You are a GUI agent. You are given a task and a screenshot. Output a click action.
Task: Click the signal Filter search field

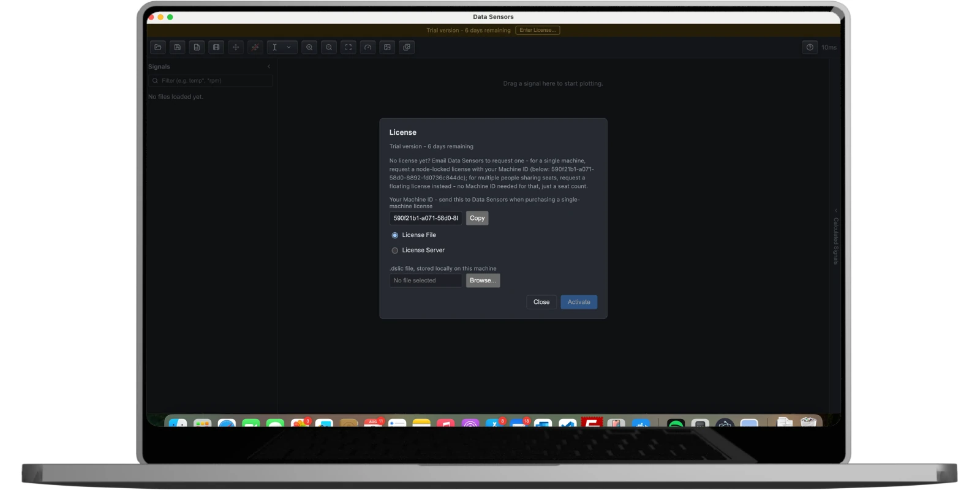click(x=211, y=81)
